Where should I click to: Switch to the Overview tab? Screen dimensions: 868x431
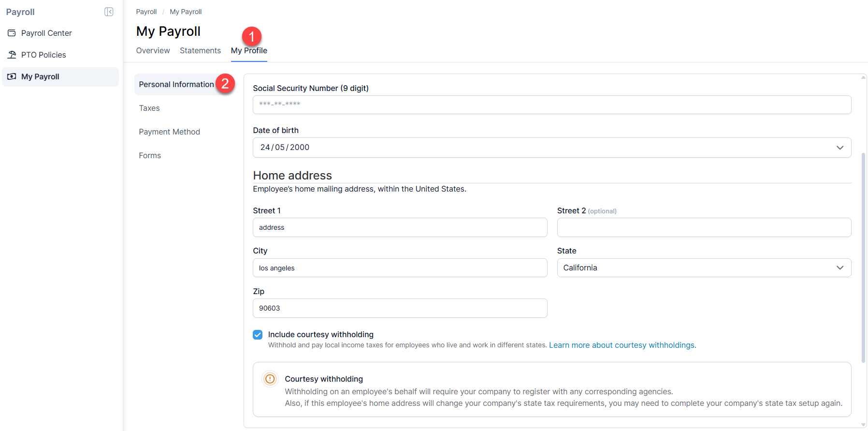[153, 50]
